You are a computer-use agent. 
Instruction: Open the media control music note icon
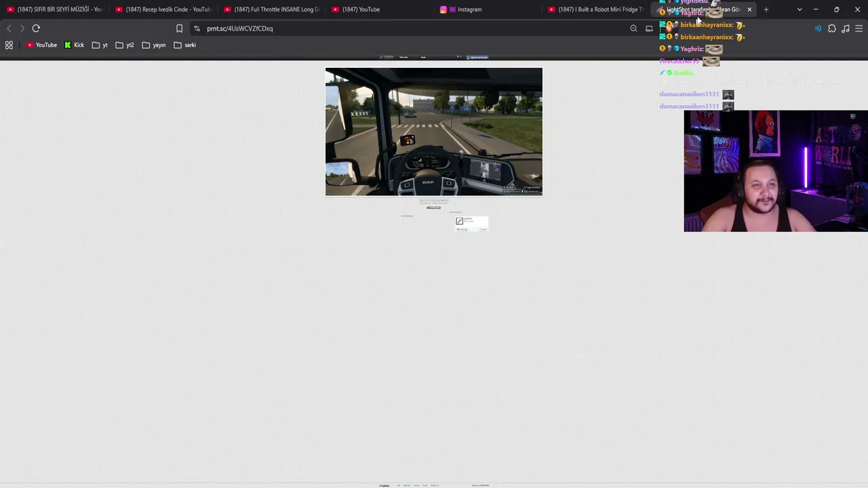[x=846, y=28]
